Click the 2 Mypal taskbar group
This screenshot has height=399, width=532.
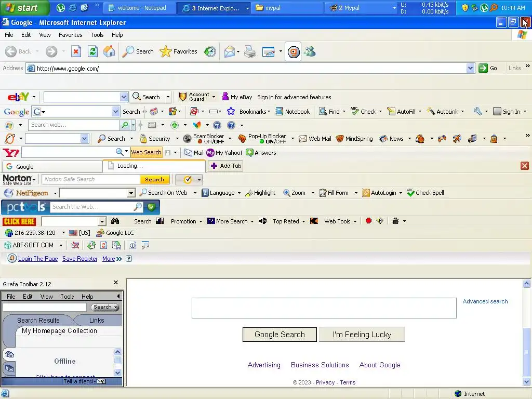click(x=362, y=8)
